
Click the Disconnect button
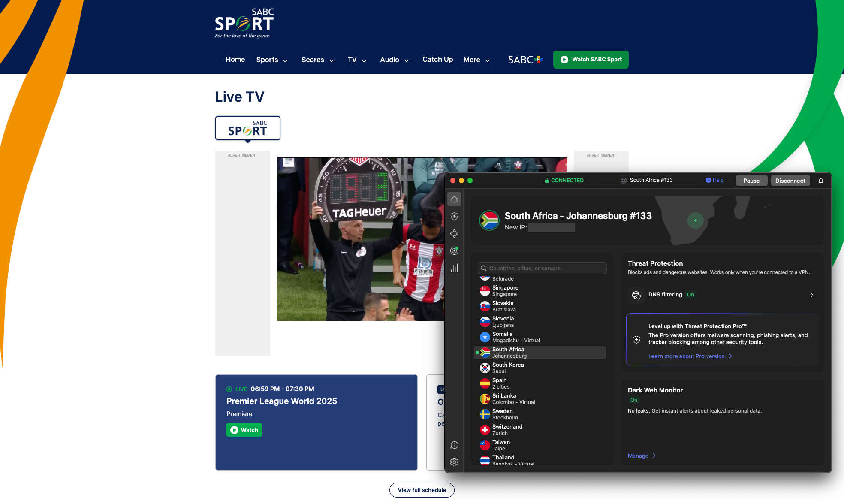coord(790,181)
